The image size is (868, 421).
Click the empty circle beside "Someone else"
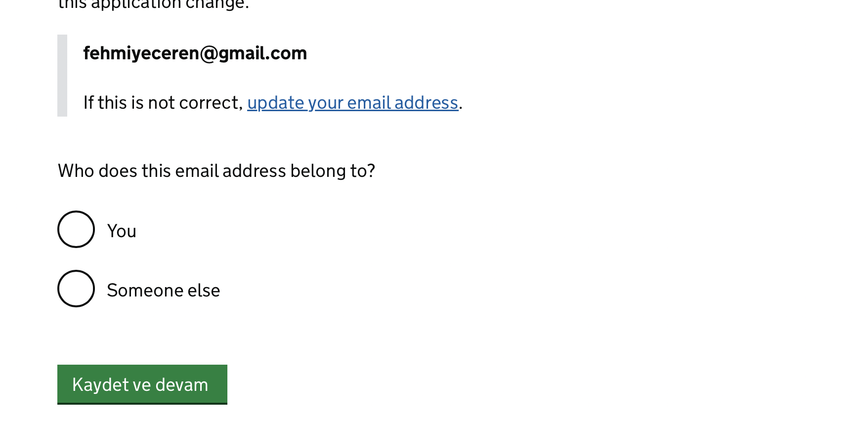click(76, 289)
